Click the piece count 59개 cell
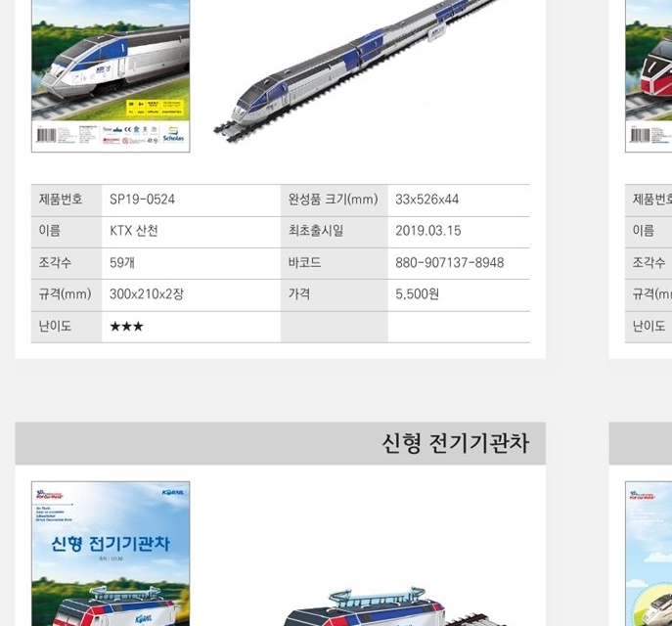Image resolution: width=672 pixels, height=626 pixels. (x=191, y=263)
